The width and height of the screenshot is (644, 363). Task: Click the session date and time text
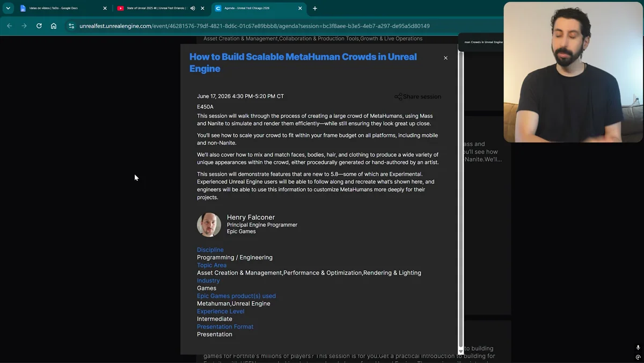point(240,96)
